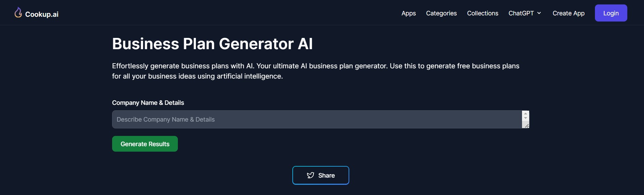Go to Categories in the navigation
Image resolution: width=644 pixels, height=195 pixels.
click(x=441, y=13)
